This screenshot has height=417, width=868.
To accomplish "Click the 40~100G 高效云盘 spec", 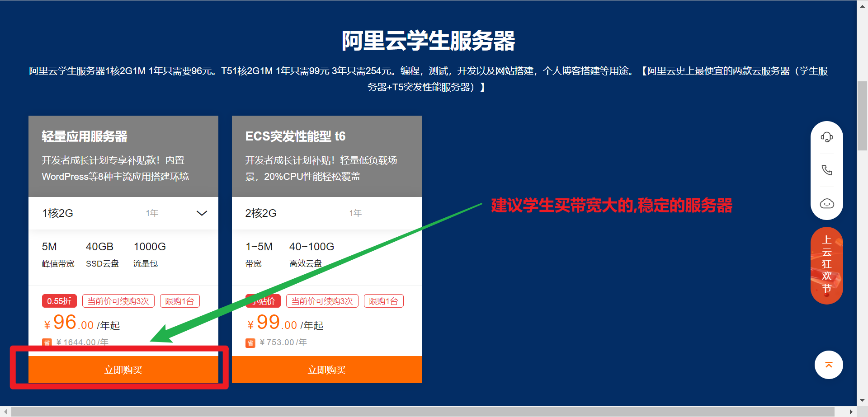I will (312, 255).
